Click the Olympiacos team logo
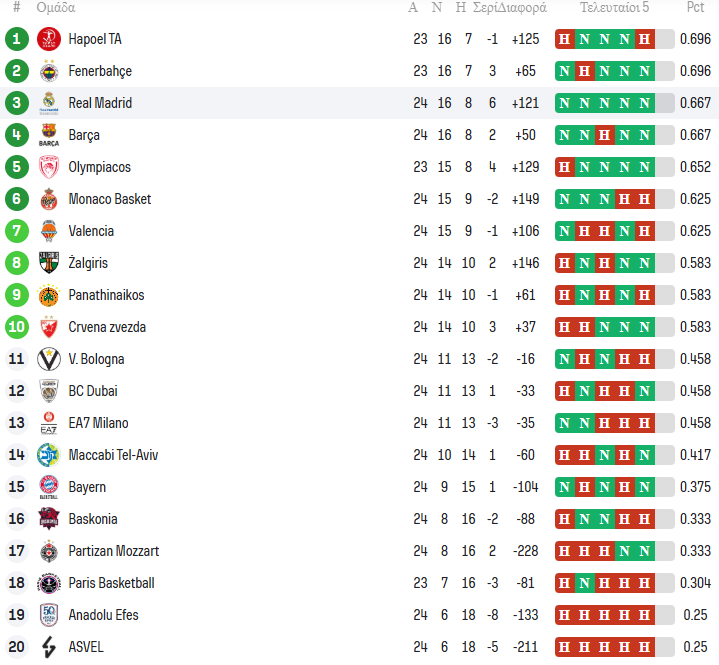This screenshot has width=719, height=665. click(x=48, y=167)
